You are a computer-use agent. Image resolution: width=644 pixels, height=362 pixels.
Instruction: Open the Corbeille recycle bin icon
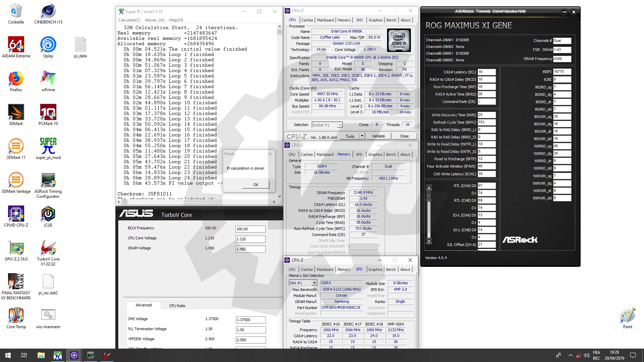point(16,14)
